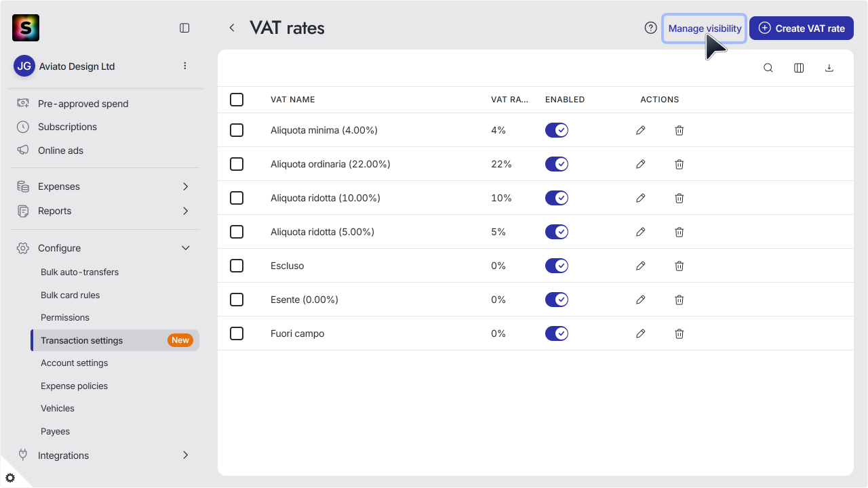Disable the Aliquota ordinaria (22.00%) toggle
This screenshot has height=488, width=868.
[557, 164]
